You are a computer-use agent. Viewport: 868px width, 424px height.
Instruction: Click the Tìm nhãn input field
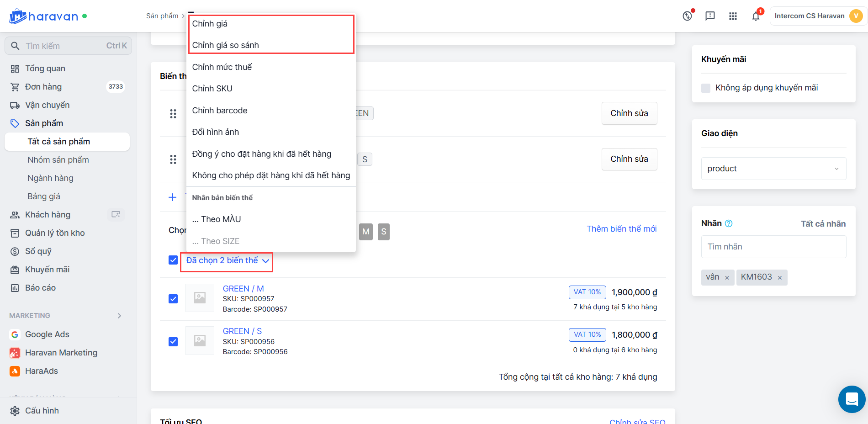pyautogui.click(x=773, y=247)
